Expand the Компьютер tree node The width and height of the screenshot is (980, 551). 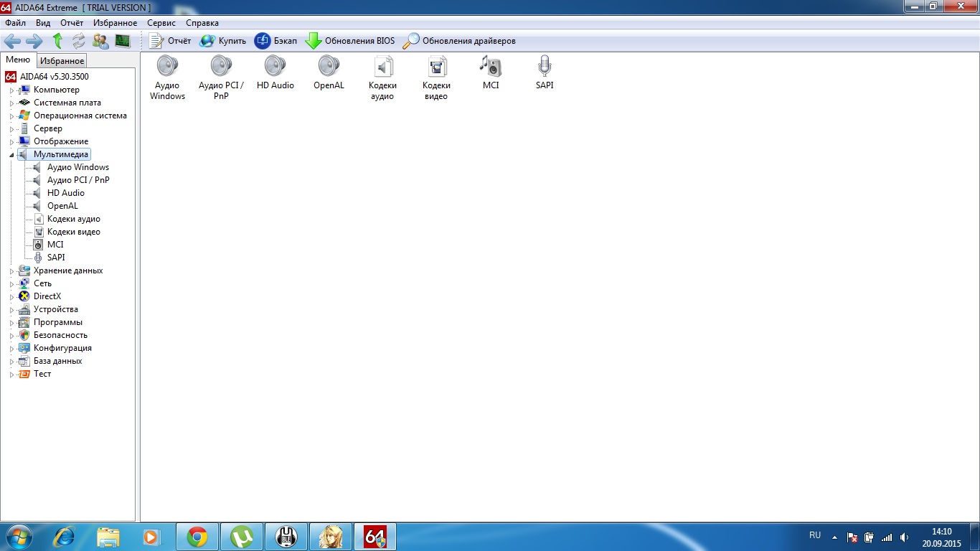pos(11,90)
